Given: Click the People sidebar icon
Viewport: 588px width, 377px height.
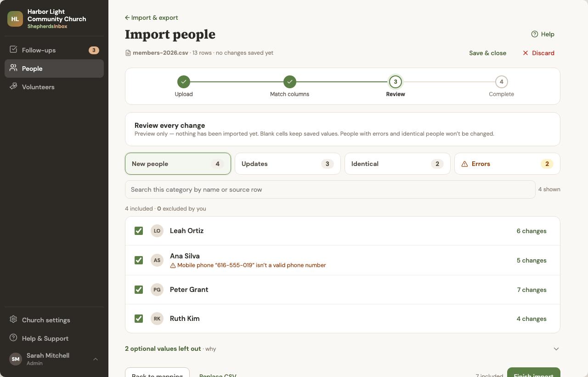Looking at the screenshot, I should click(x=13, y=68).
